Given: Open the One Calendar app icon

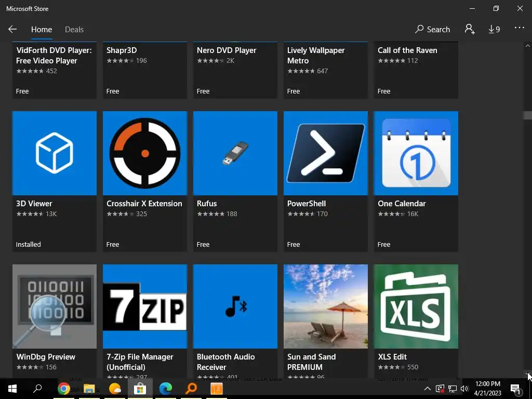Looking at the screenshot, I should [x=416, y=153].
